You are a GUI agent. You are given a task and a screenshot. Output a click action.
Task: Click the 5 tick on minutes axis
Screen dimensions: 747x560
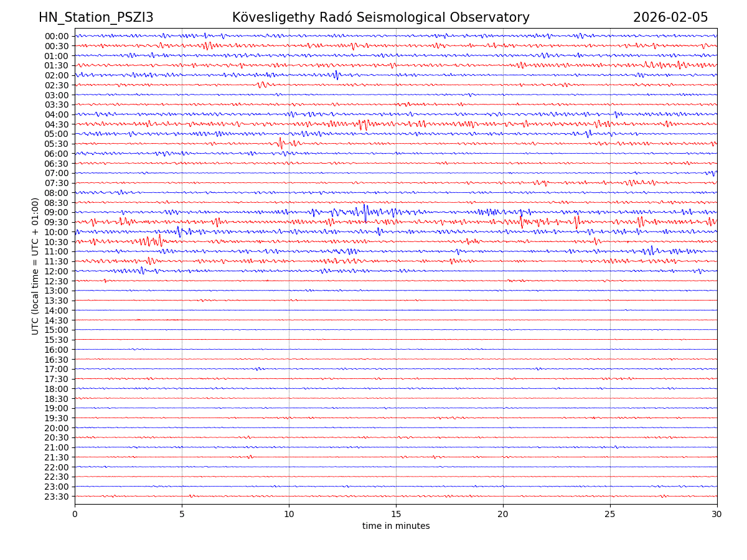tap(182, 515)
